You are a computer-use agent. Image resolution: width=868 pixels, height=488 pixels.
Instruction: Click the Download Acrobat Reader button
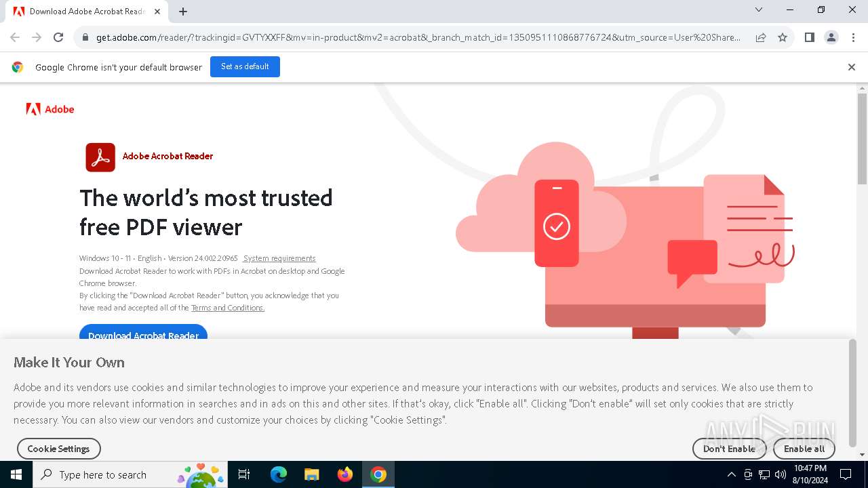(x=143, y=332)
